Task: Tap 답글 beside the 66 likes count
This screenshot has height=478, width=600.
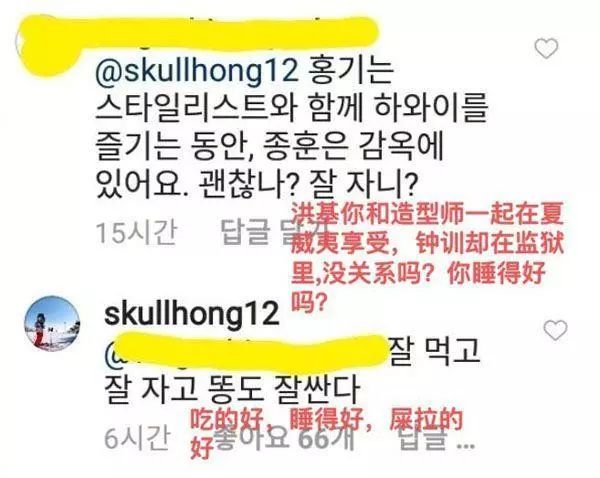Action: point(423,438)
